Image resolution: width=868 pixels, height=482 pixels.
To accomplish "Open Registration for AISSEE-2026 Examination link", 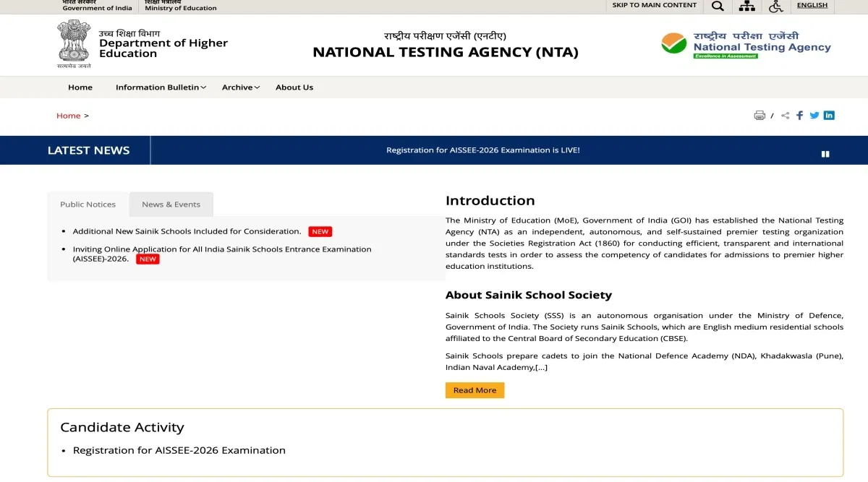I will [x=179, y=450].
